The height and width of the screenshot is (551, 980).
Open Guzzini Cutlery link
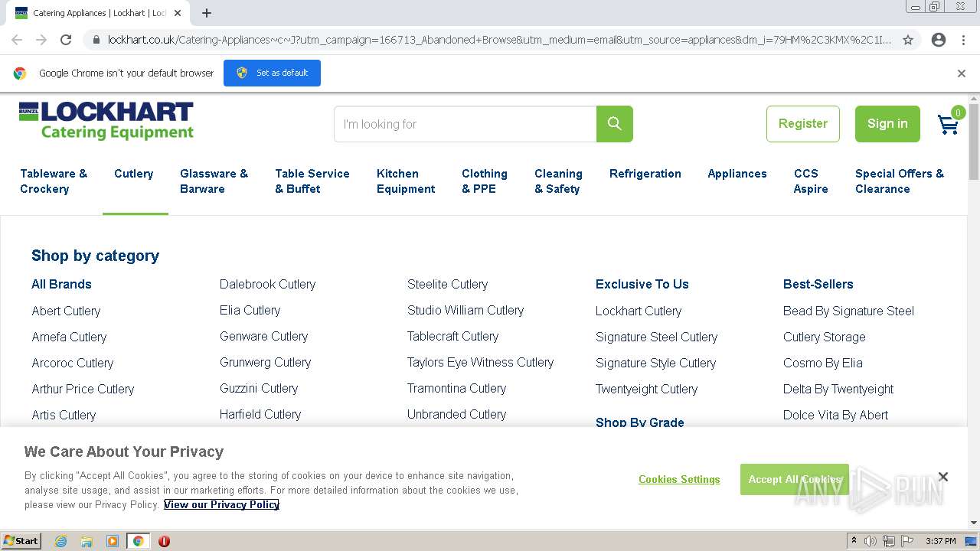tap(259, 388)
